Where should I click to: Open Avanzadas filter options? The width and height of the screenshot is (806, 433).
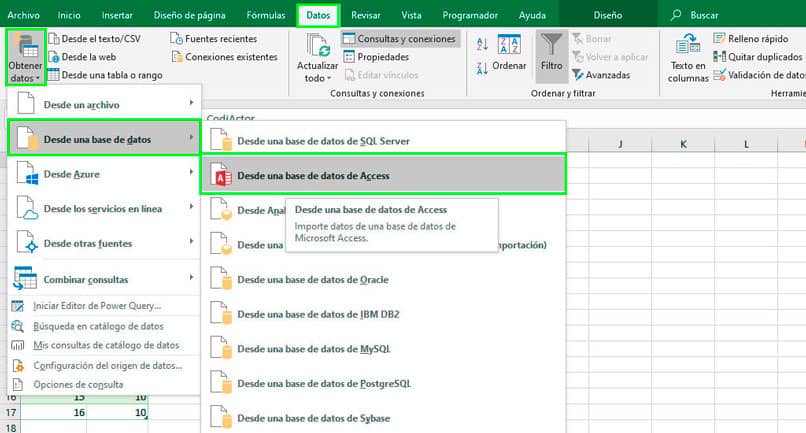tap(601, 75)
